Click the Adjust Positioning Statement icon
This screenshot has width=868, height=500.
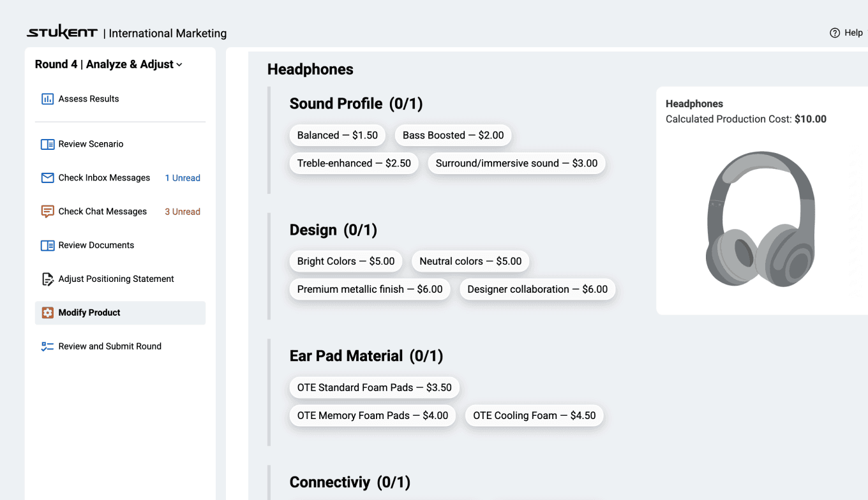coord(47,279)
